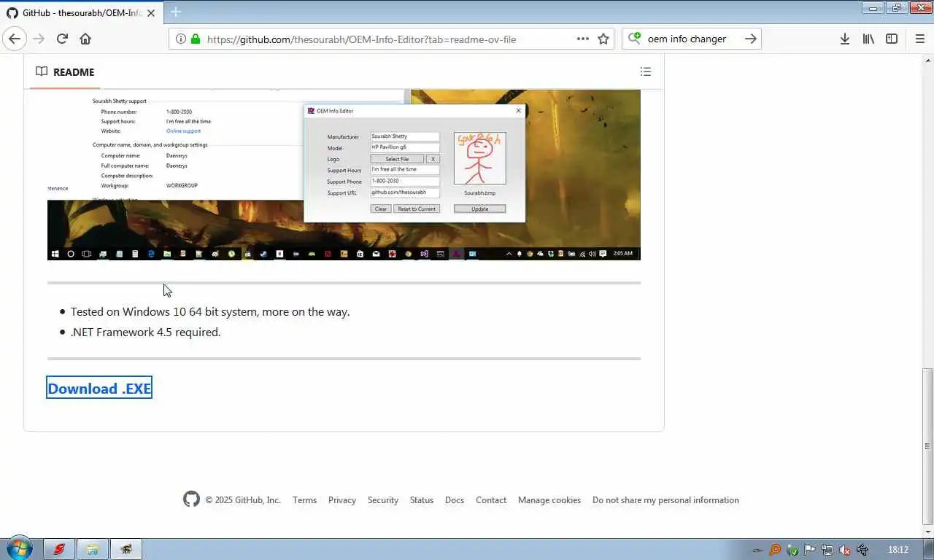Click Manage cookies in the footer
Screen dimensions: 934x560
tap(549, 500)
